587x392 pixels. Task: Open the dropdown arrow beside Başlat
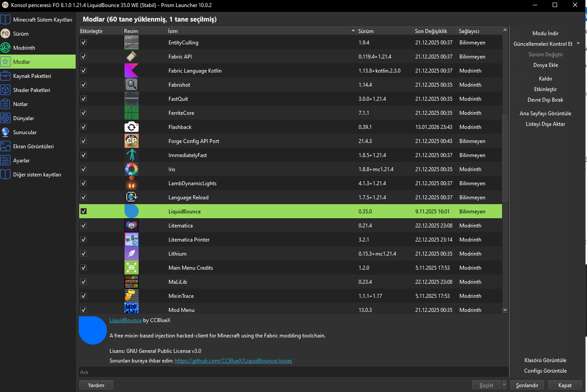504,385
